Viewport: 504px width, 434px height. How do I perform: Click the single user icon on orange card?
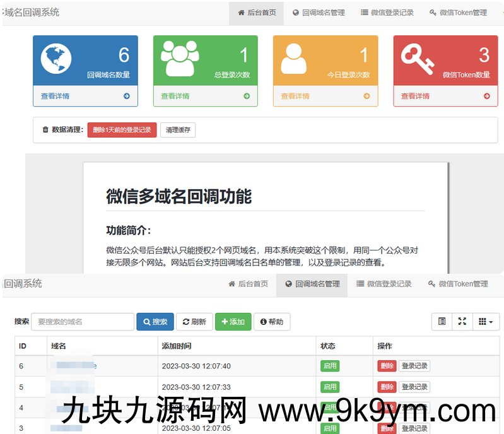[293, 59]
